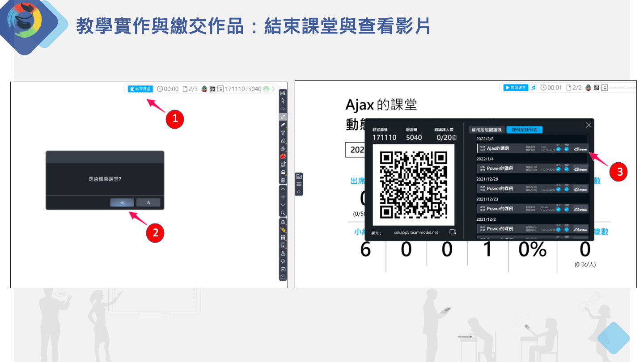Click the copy icon beside sokapp5.teammodel.net
This screenshot has width=644, height=362.
(x=453, y=232)
